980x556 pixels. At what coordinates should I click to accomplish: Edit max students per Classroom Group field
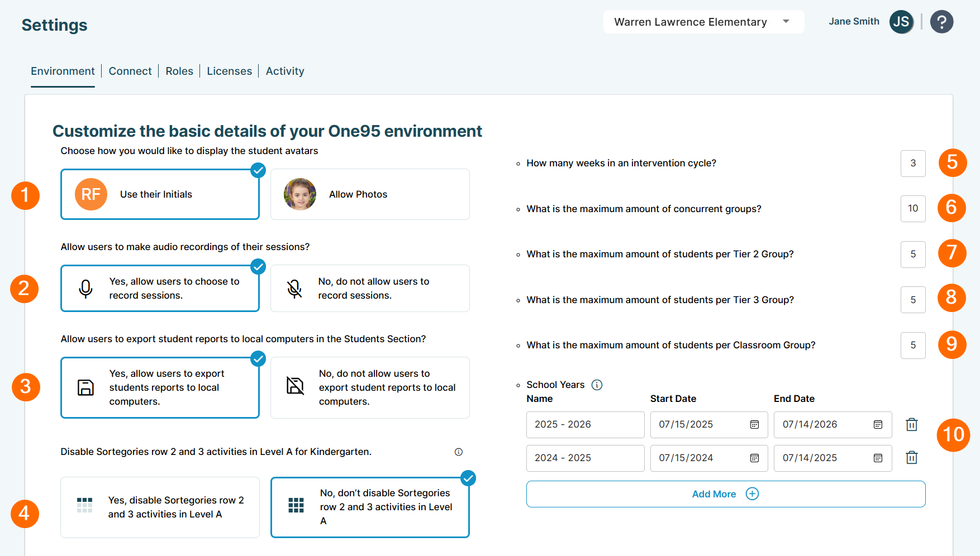[x=913, y=346]
